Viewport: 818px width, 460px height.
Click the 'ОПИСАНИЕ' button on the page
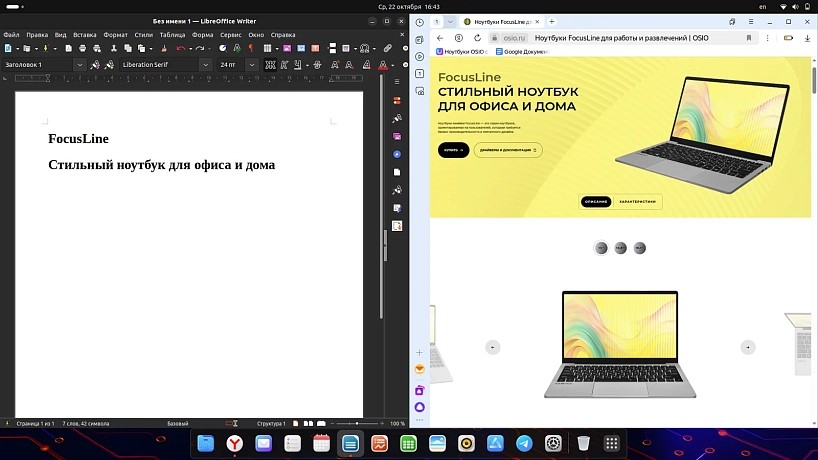(x=595, y=202)
